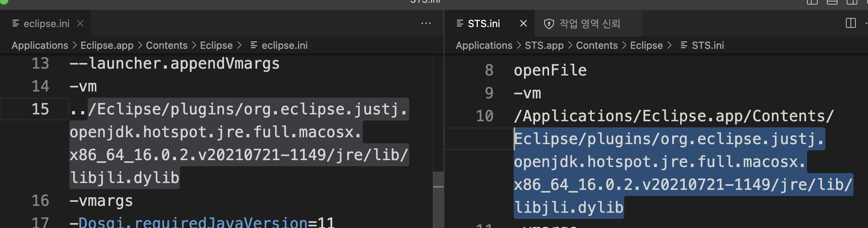The width and height of the screenshot is (868, 228).
Task: Expand chevron after Eclipse.app in breadcrumb
Action: coord(140,45)
